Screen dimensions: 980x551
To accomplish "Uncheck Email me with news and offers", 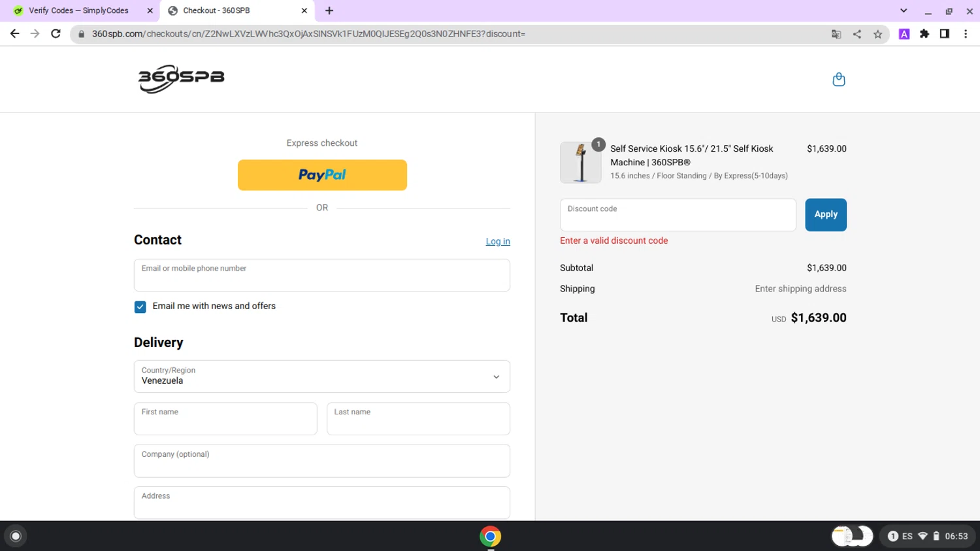I will (140, 307).
